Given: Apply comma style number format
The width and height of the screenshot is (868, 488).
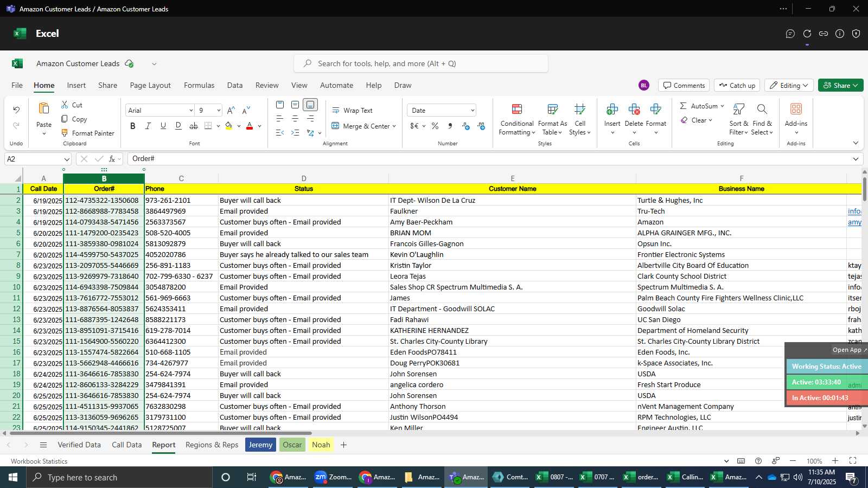Looking at the screenshot, I should (450, 126).
